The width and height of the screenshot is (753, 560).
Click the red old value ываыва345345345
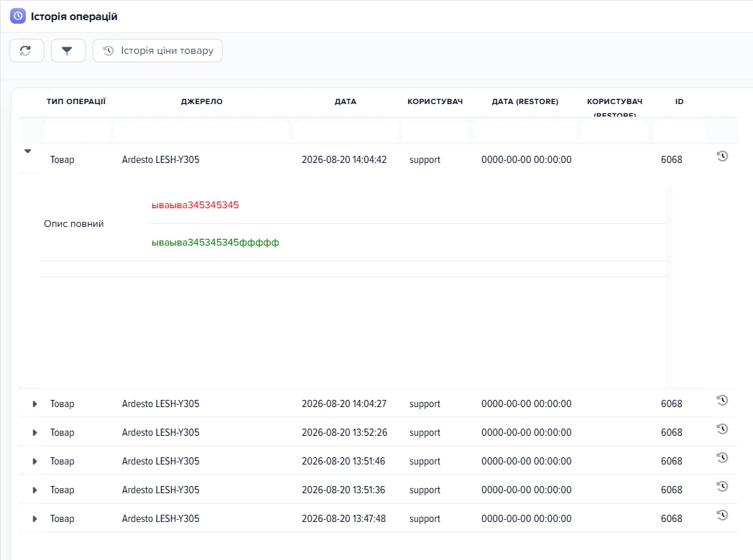[x=195, y=205]
